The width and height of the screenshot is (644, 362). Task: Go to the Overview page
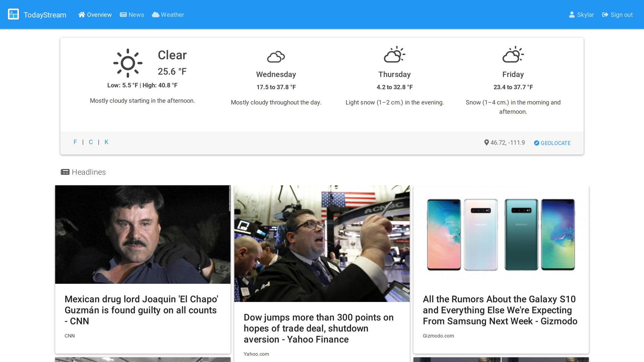[95, 15]
